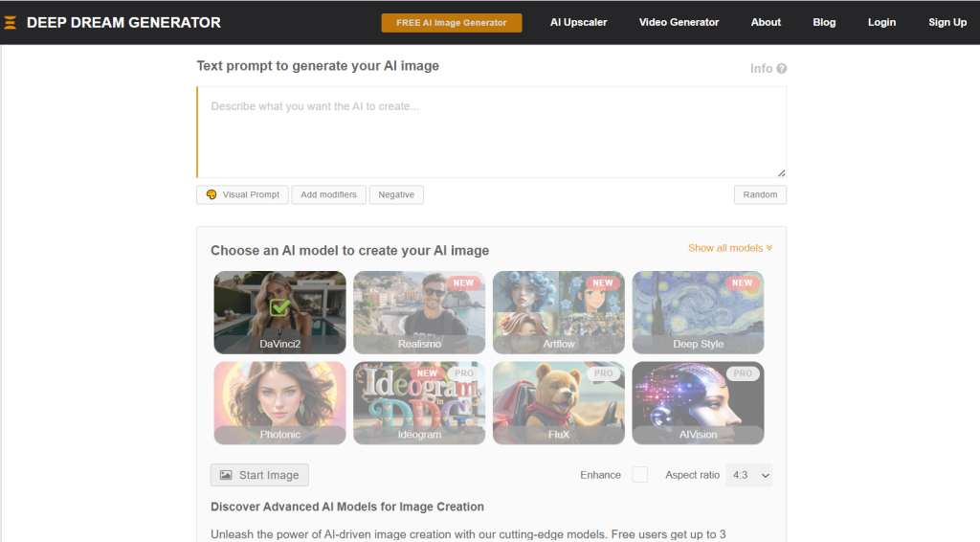Viewport: 980px width, 542px height.
Task: Open the Aspect ratio 4:3 dropdown
Action: pos(748,475)
